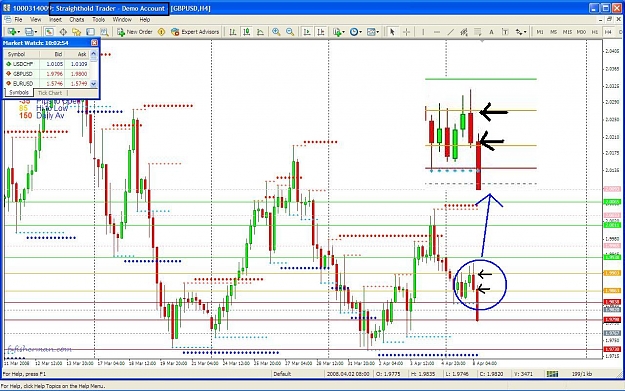Click the Profiles dropdown arrow
Screen dimensions: 625x391
click(36, 32)
